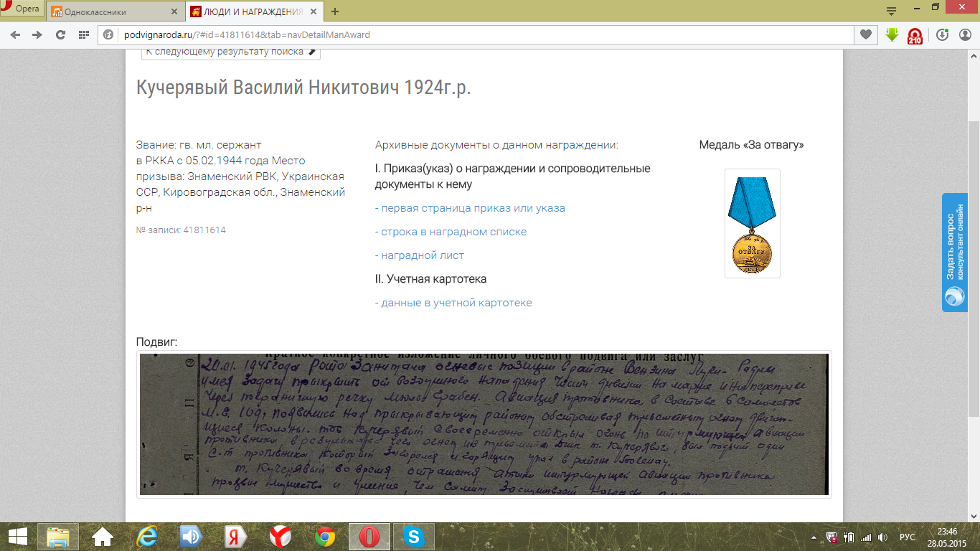
Task: Reload the current page
Action: click(61, 34)
